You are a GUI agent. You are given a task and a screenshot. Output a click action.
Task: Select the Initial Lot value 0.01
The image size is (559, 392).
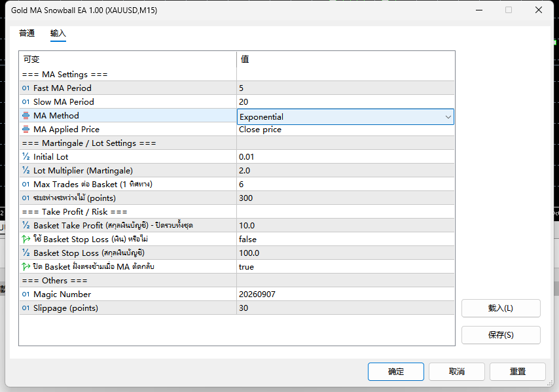click(346, 157)
